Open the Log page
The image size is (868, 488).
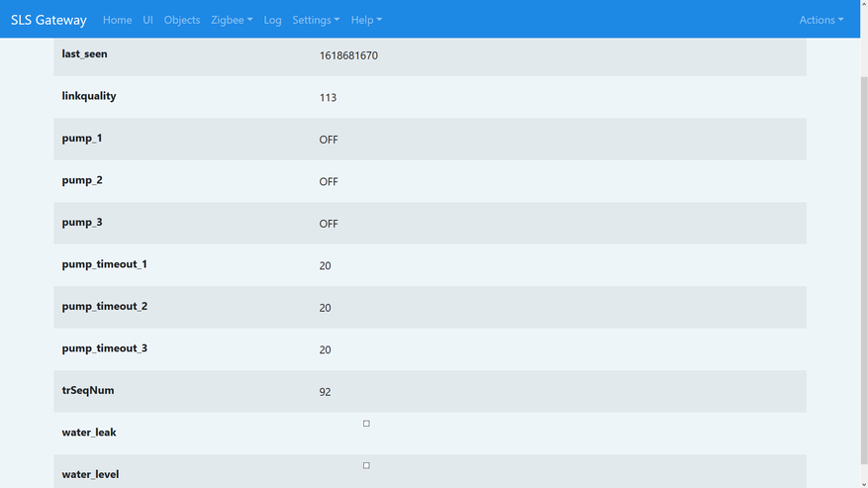pos(272,20)
